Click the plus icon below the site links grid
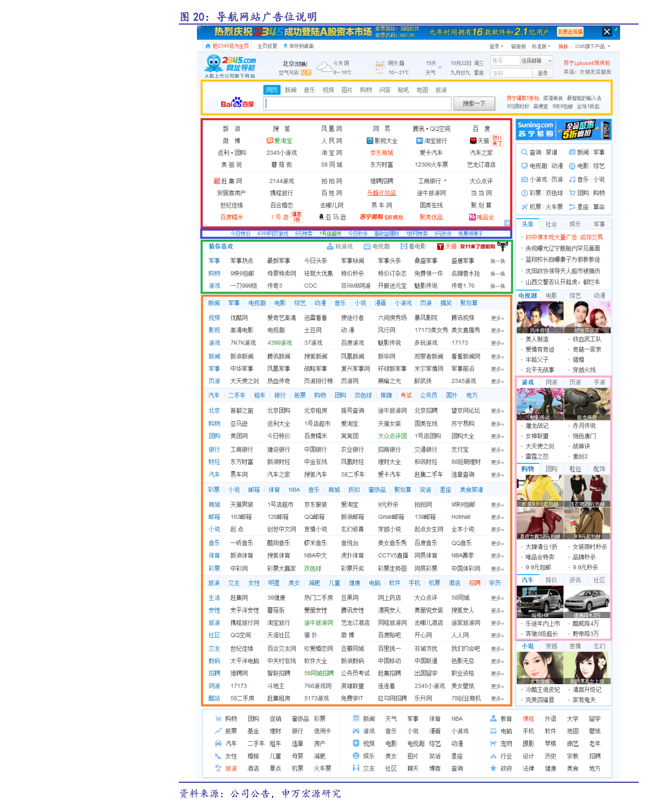The image size is (672, 810). coord(507,223)
